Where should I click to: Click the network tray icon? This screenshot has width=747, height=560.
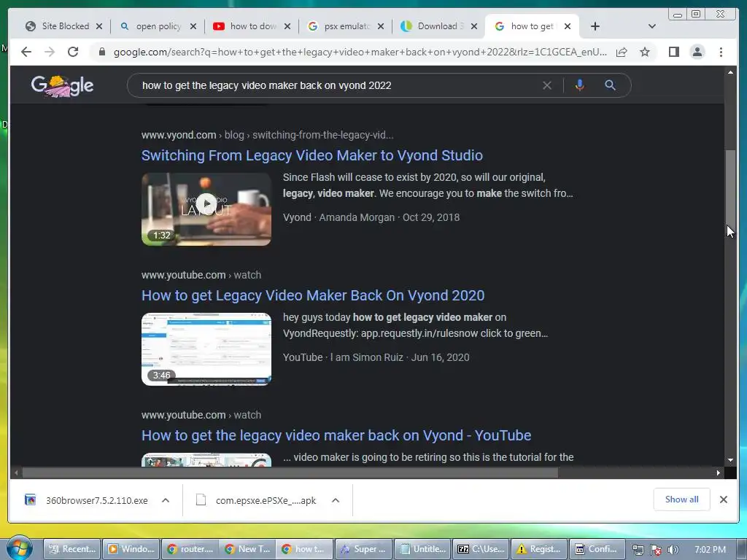tap(638, 550)
